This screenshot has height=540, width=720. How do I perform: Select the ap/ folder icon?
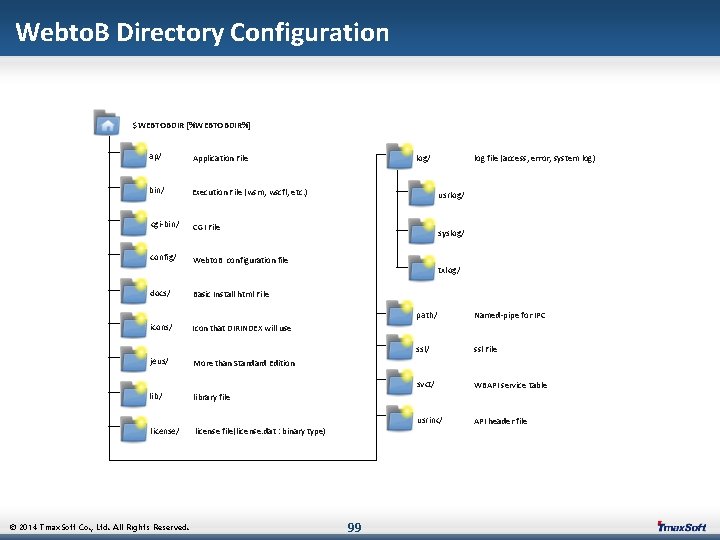[x=134, y=155]
